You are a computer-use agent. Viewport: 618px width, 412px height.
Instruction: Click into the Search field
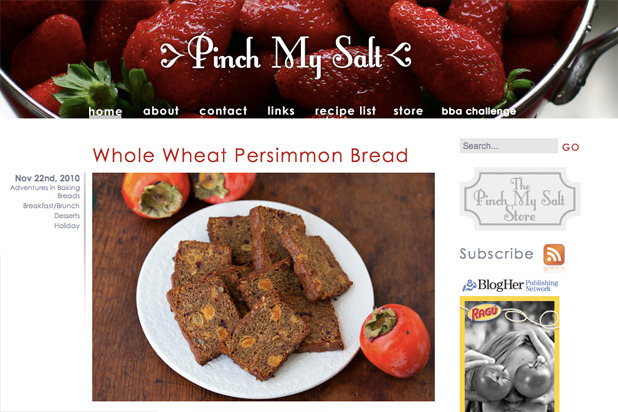pyautogui.click(x=509, y=146)
